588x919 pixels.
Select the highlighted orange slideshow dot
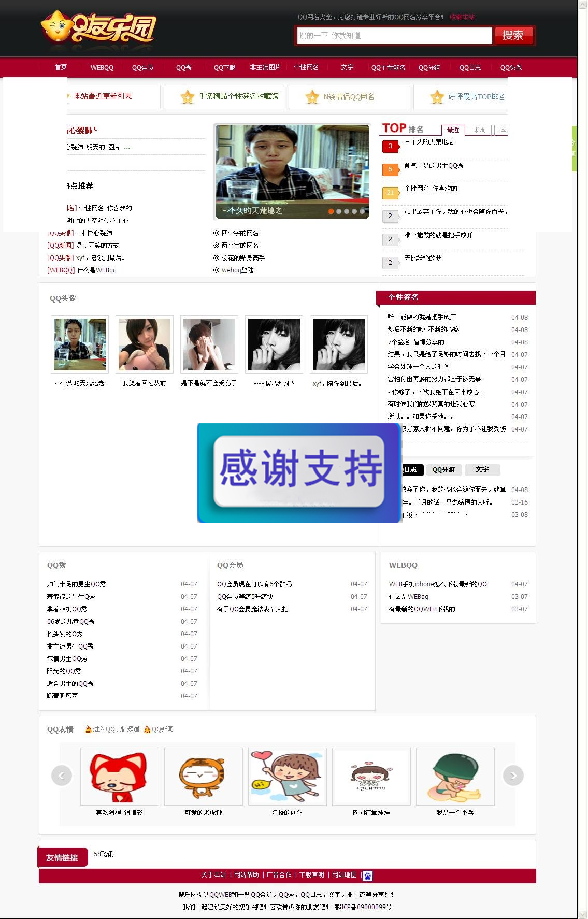pos(331,211)
